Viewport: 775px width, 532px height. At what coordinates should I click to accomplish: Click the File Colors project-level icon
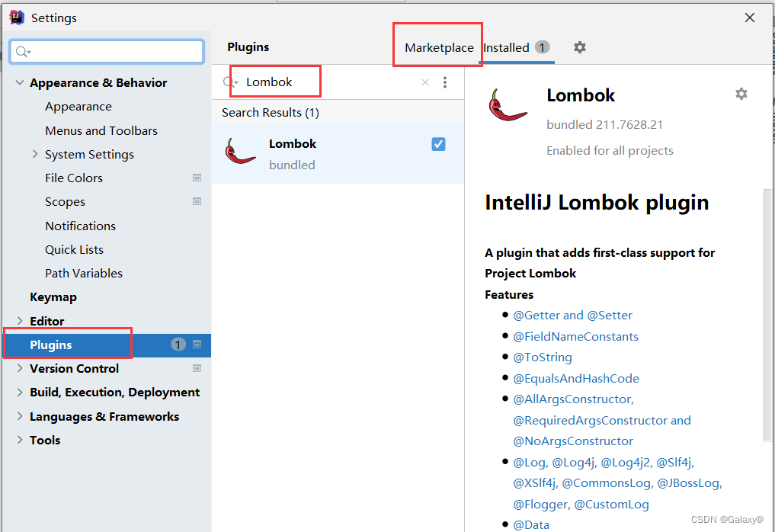click(x=197, y=178)
